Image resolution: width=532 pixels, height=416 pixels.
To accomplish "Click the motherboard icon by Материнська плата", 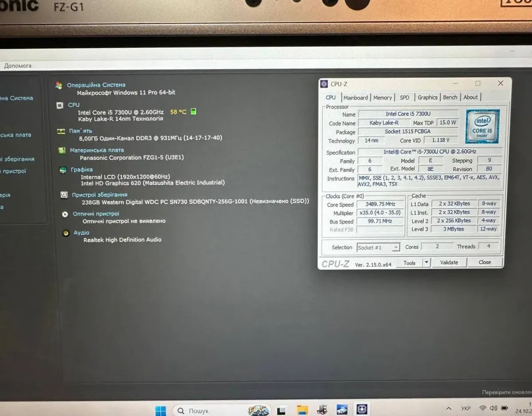I will click(x=62, y=151).
